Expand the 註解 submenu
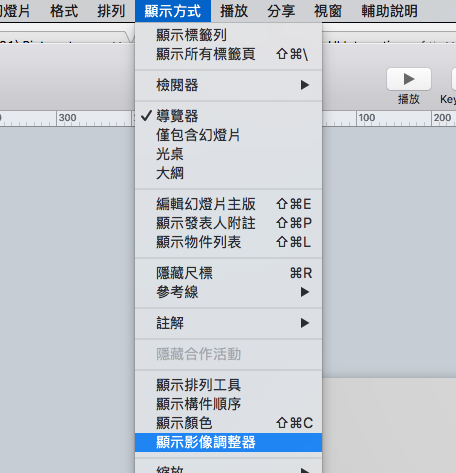The height and width of the screenshot is (473, 456). click(228, 323)
